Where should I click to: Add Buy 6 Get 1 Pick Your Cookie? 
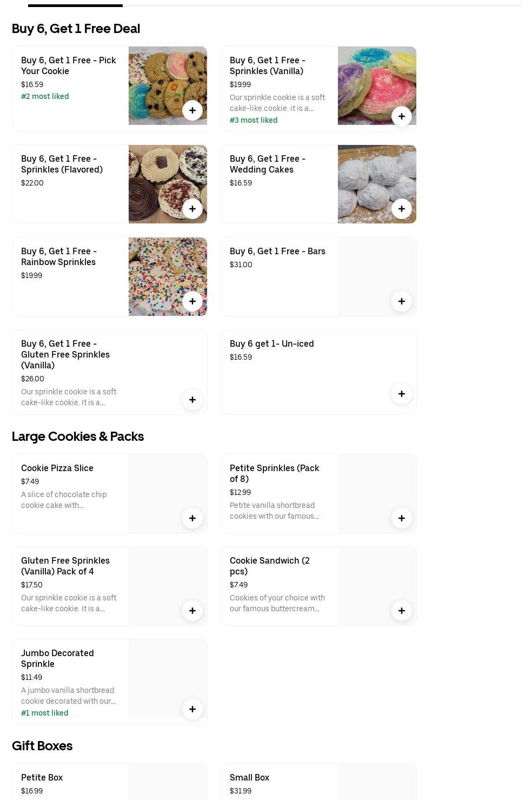pyautogui.click(x=192, y=110)
